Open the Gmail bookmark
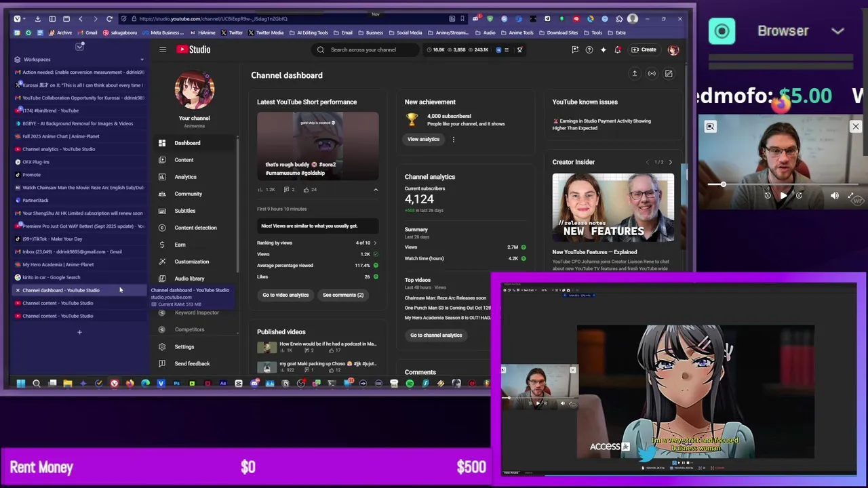This screenshot has height=488, width=868. tap(87, 33)
